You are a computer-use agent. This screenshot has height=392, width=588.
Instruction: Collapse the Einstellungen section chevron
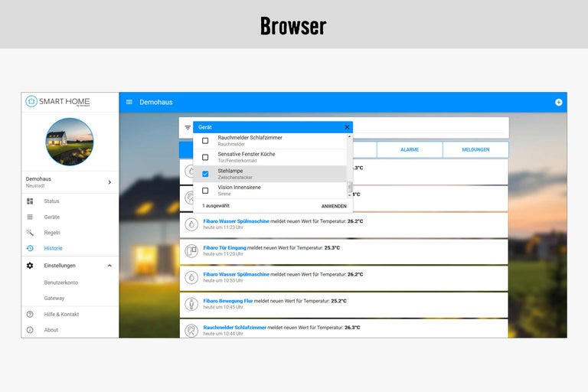(109, 266)
